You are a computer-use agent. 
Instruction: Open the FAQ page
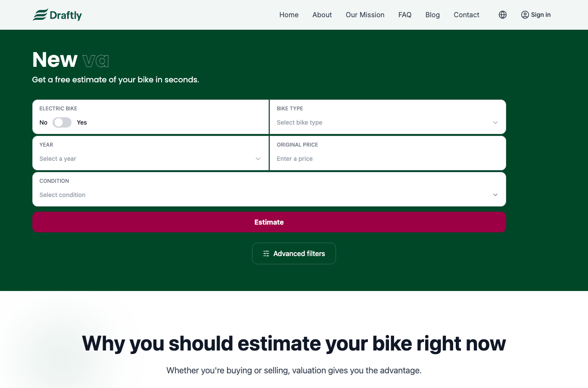pos(405,15)
